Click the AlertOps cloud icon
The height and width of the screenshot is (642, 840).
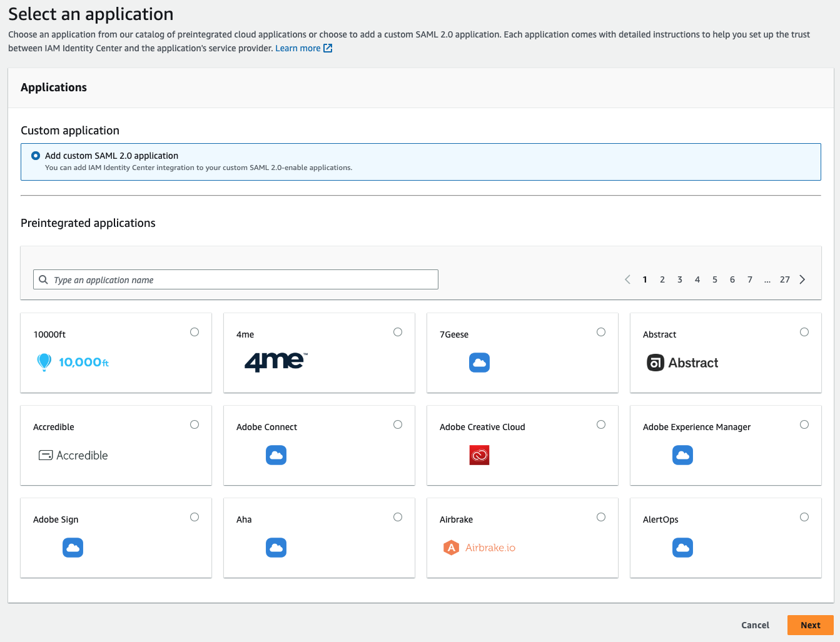point(682,548)
